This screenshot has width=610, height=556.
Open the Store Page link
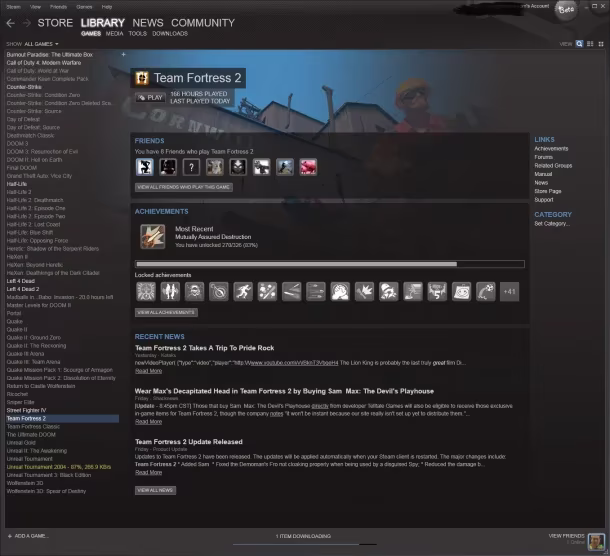coord(548,191)
